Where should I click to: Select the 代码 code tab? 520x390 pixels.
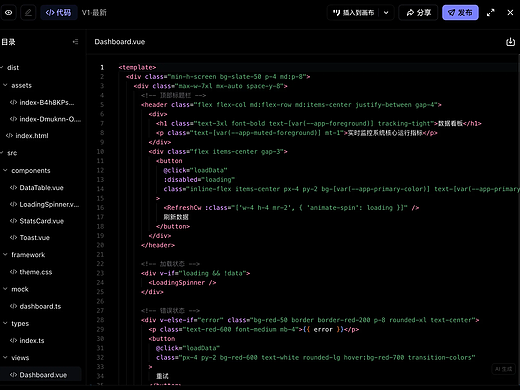(58, 13)
